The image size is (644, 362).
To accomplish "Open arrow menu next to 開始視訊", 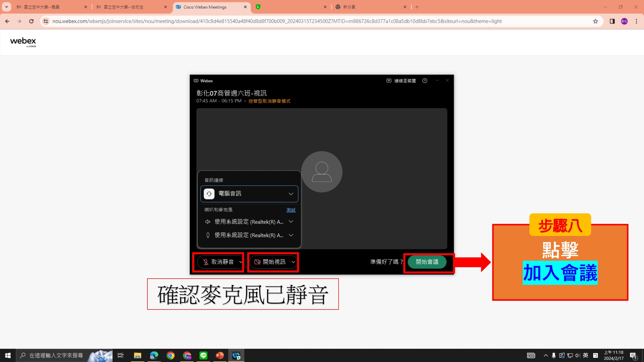I will click(293, 262).
